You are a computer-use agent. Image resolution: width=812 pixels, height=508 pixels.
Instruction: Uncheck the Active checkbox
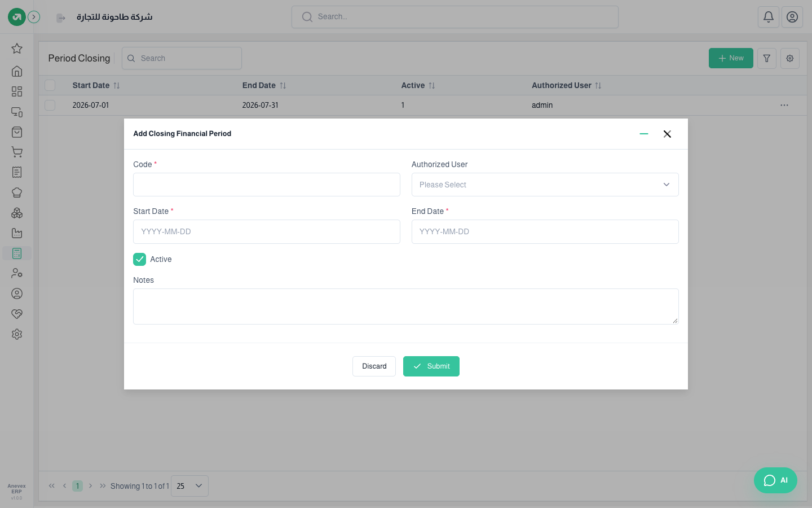139,259
